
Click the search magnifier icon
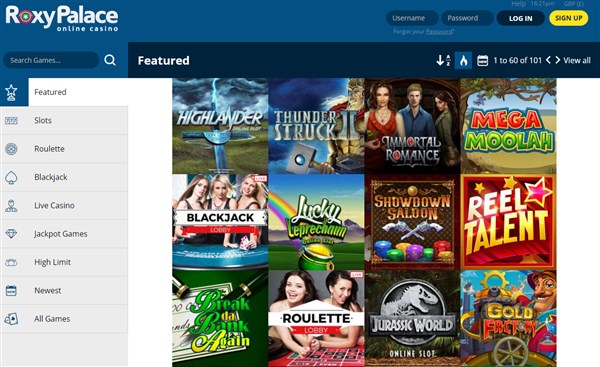[110, 60]
